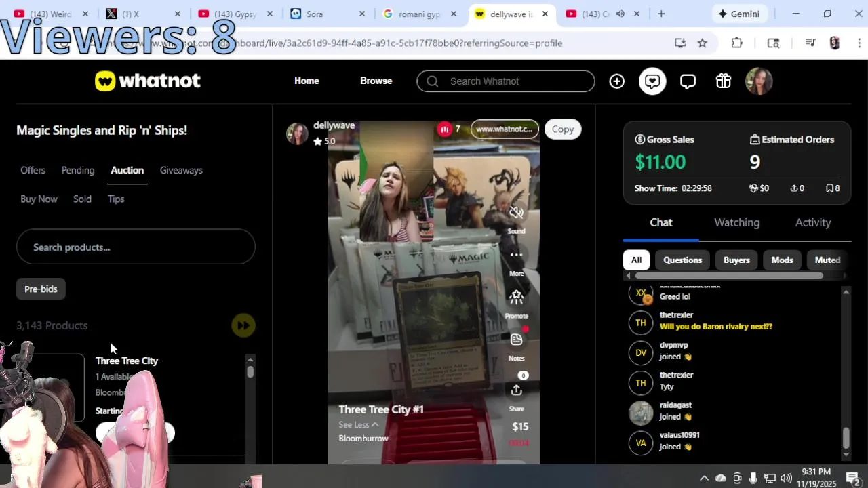Click the www.whatnot.c... link pill
868x488 pixels.
(505, 129)
